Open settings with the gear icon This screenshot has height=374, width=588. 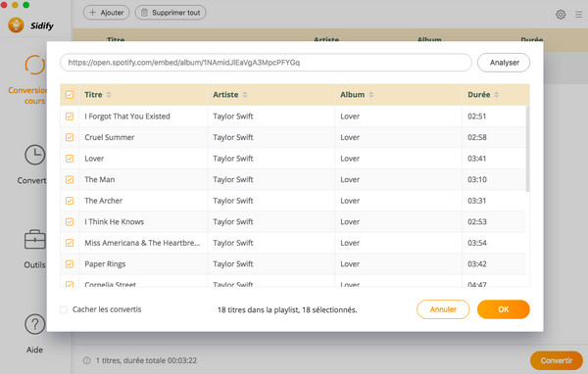[x=561, y=15]
